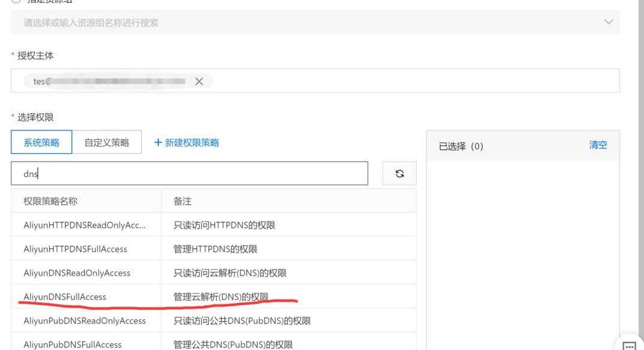This screenshot has height=350, width=644.
Task: Switch to the 自定义策略 tab
Action: pyautogui.click(x=107, y=141)
